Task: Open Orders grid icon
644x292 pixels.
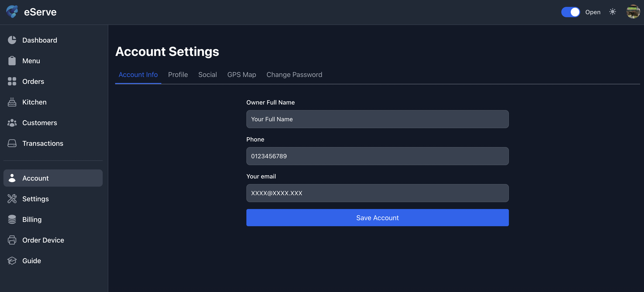Action: click(x=12, y=81)
